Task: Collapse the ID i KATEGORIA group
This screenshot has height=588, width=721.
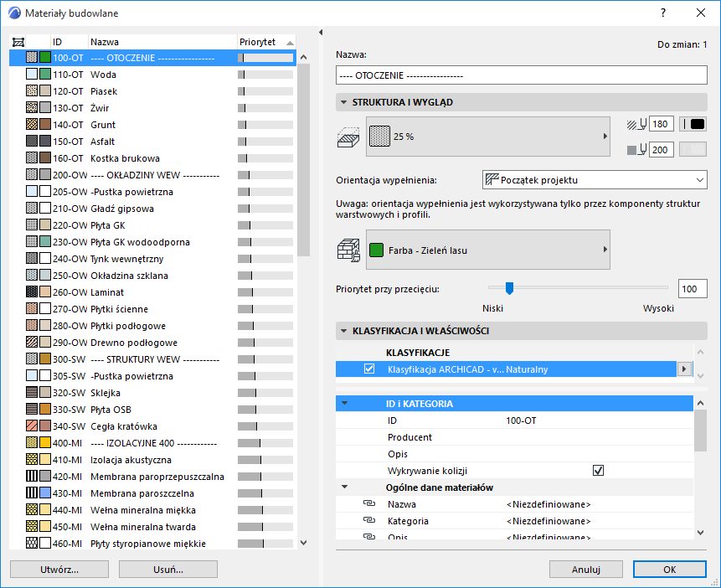Action: (344, 404)
